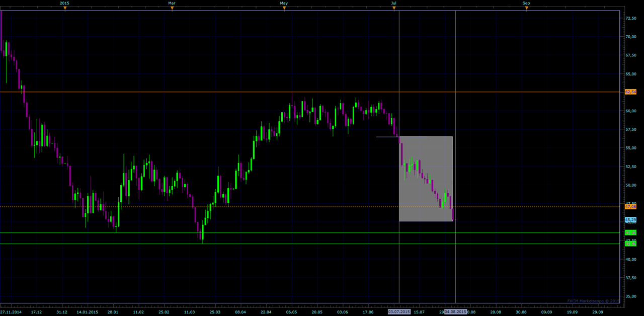Click the orange 2015 year marker triangle
The height and width of the screenshot is (316, 644).
65,8
